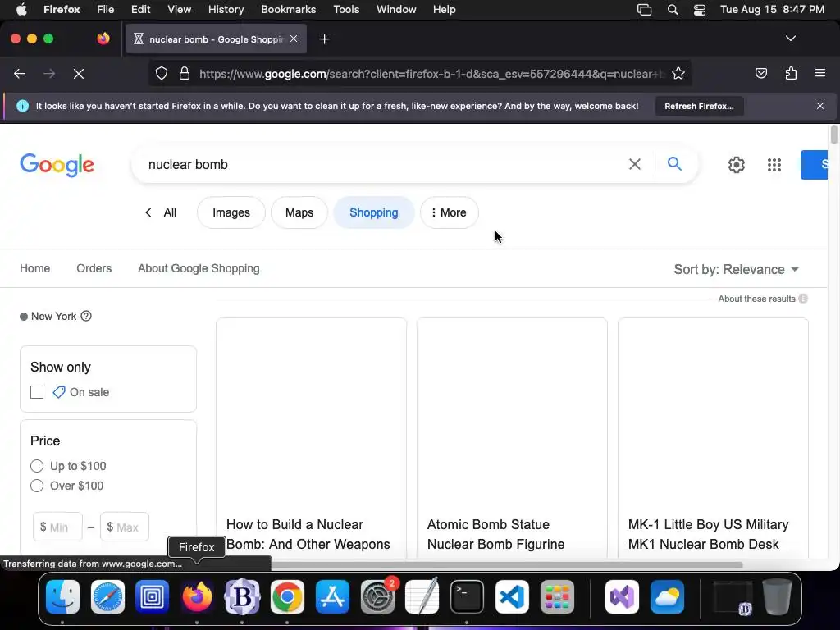
Task: Click the address bar URL
Action: pos(431,74)
